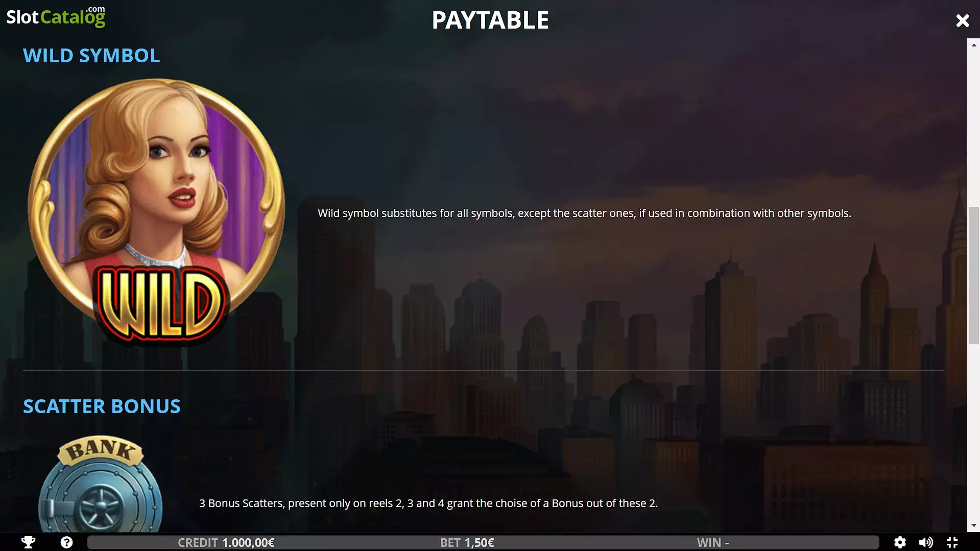Click the Bonus Scatters description text
980x551 pixels.
tap(428, 504)
